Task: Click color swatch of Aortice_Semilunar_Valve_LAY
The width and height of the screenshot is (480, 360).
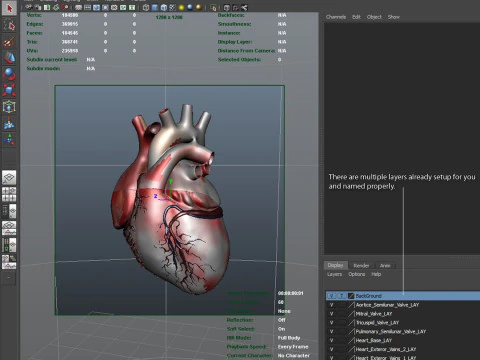Action: (x=351, y=305)
